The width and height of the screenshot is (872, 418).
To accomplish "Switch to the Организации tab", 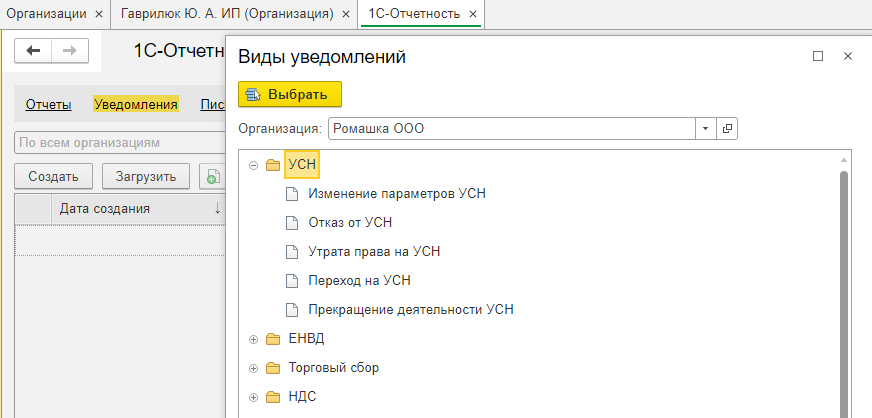I will click(x=47, y=14).
